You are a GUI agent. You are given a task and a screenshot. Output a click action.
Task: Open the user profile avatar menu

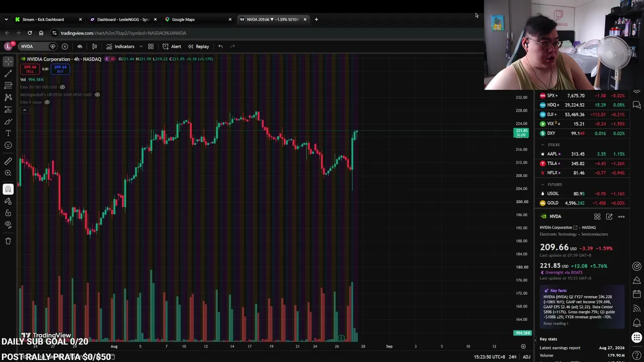point(8,46)
